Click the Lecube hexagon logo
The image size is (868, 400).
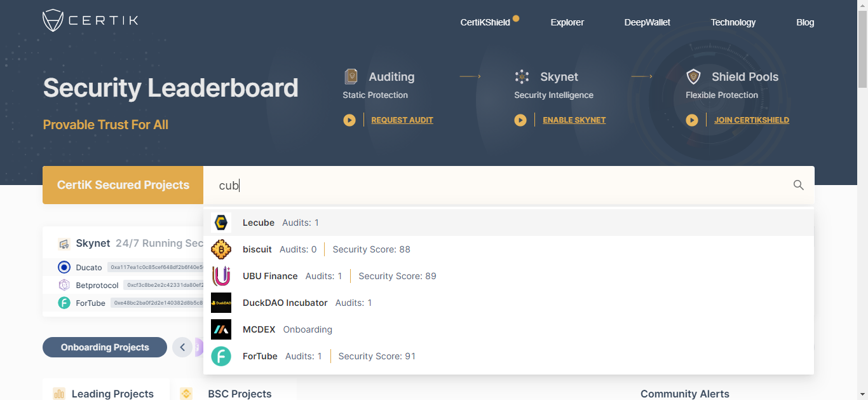pos(221,223)
